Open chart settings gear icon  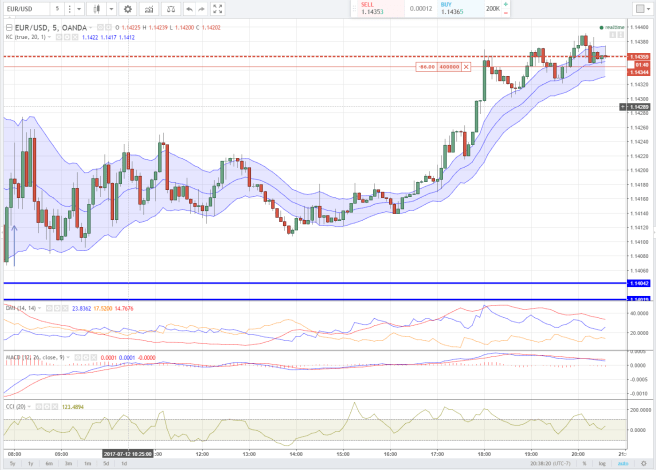click(127, 9)
